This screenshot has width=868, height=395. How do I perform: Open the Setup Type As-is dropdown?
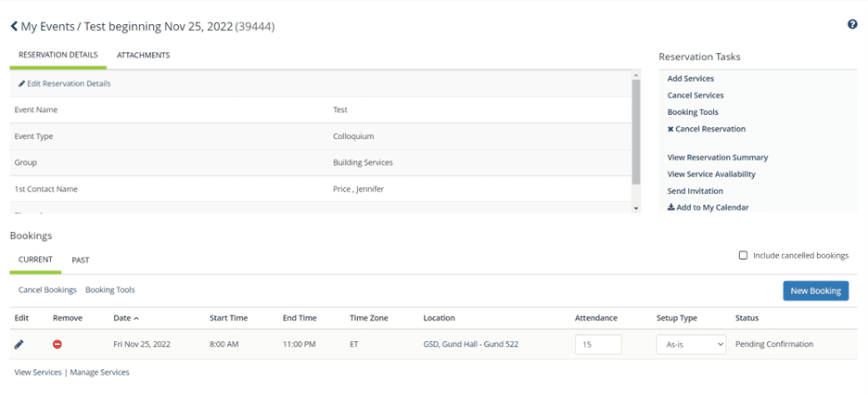[691, 344]
